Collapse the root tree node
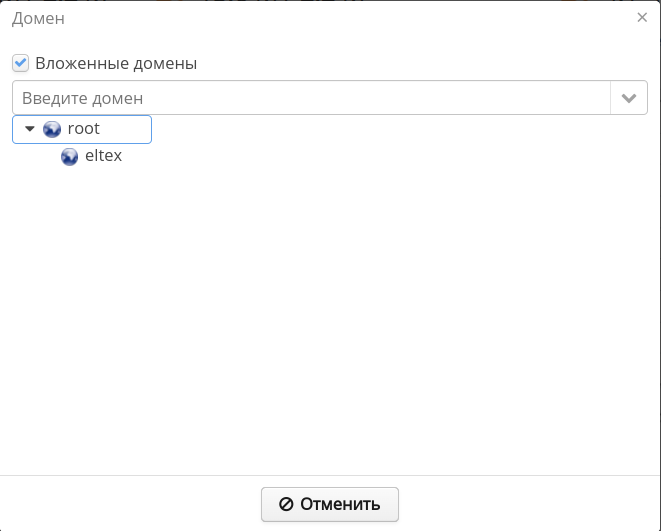This screenshot has height=531, width=661. click(x=30, y=129)
